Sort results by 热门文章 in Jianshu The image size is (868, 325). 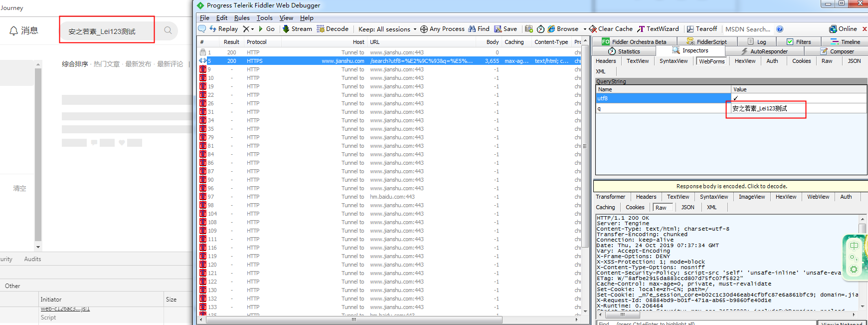(107, 64)
